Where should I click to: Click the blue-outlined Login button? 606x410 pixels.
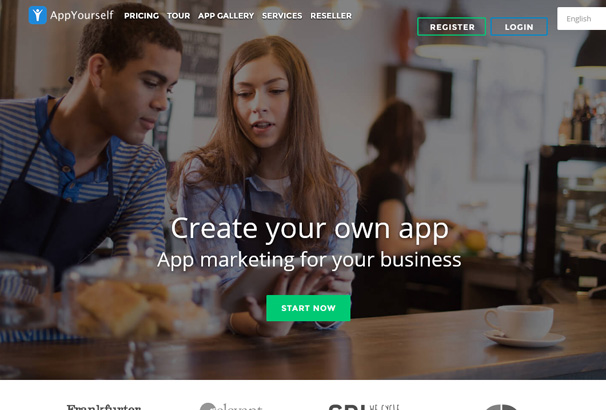click(x=519, y=27)
